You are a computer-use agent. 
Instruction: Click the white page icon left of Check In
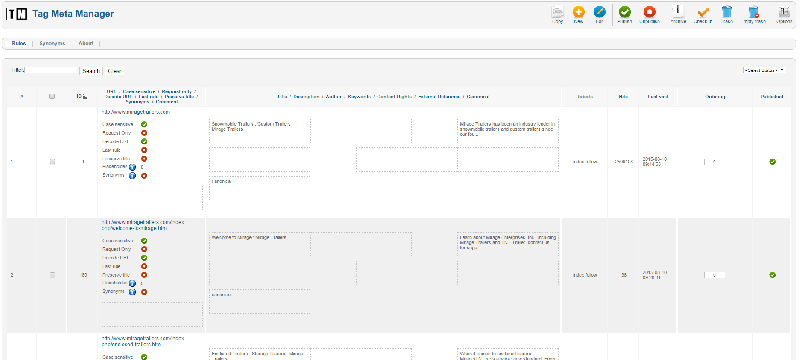tap(678, 11)
